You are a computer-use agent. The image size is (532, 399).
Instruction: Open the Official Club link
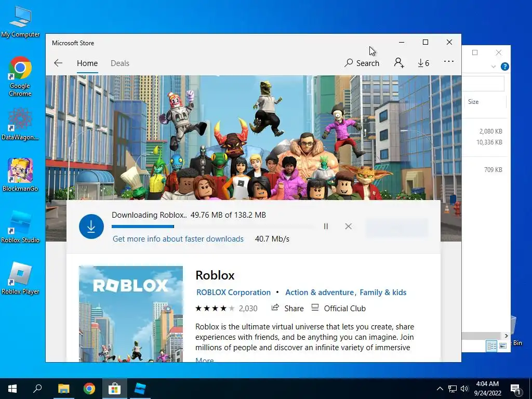[x=339, y=309]
